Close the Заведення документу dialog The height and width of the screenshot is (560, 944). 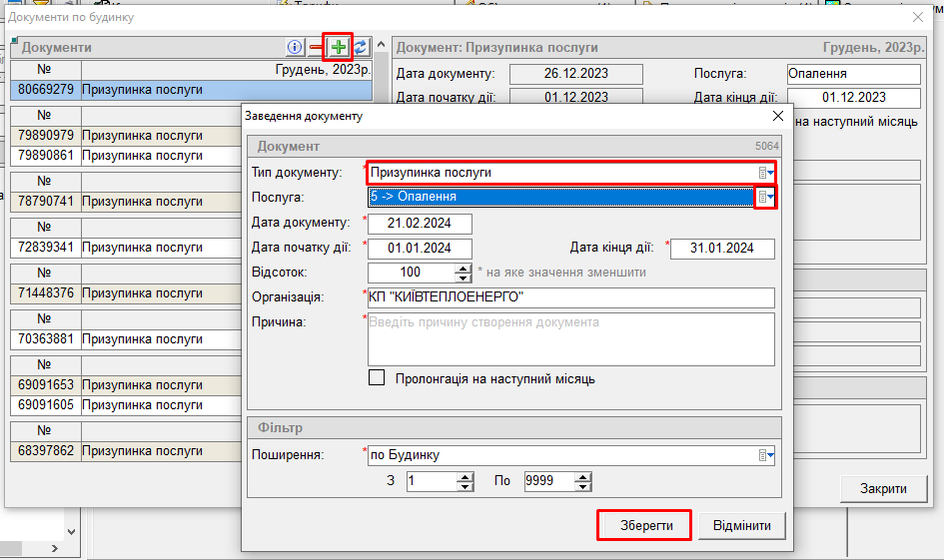(x=778, y=116)
